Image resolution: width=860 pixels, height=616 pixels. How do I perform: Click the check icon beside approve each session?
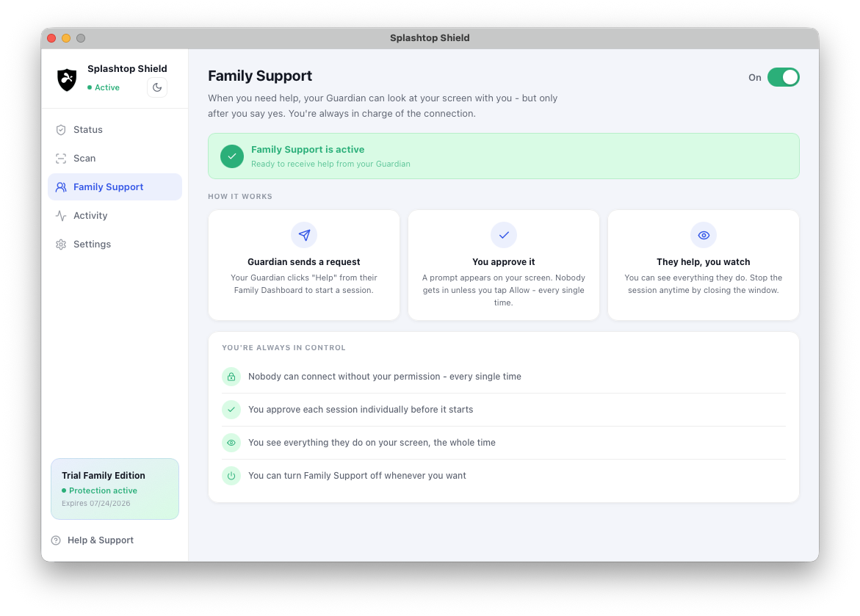pos(231,410)
